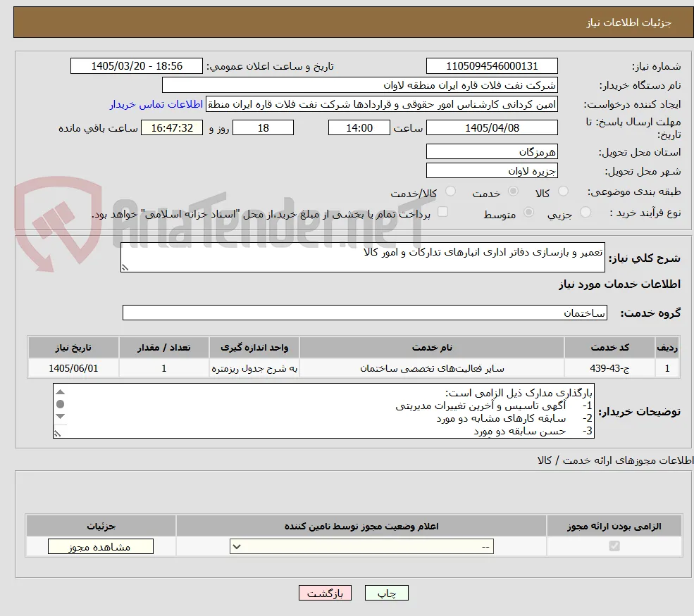Select the متوسط purchase type radio

click(x=528, y=213)
